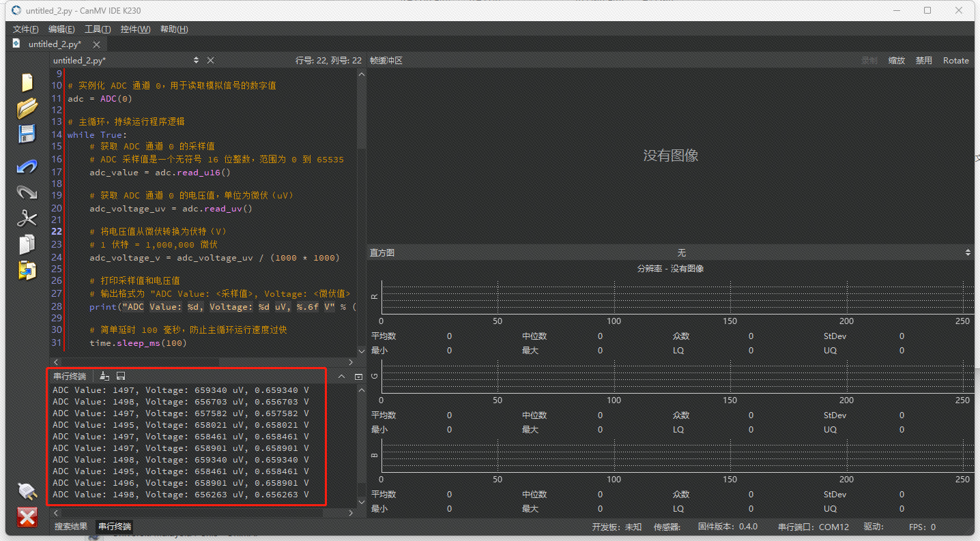The width and height of the screenshot is (980, 541).
Task: Open the 帮助(H) menu
Action: pyautogui.click(x=174, y=29)
